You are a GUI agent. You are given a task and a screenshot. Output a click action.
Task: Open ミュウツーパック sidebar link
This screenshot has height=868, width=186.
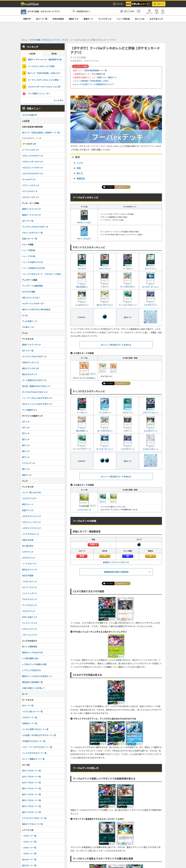click(x=43, y=623)
